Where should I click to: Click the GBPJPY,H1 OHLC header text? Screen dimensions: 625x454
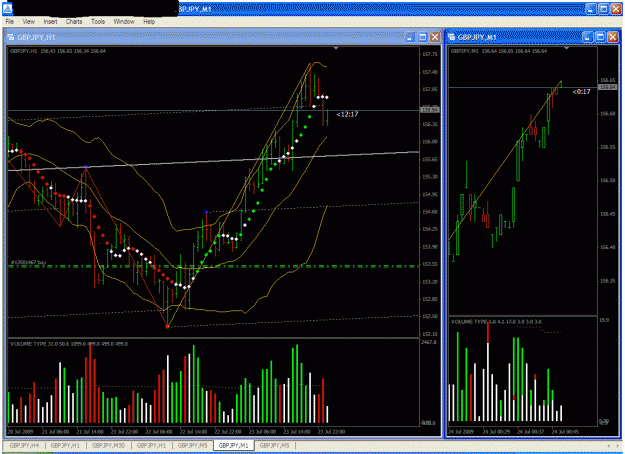tap(58, 51)
